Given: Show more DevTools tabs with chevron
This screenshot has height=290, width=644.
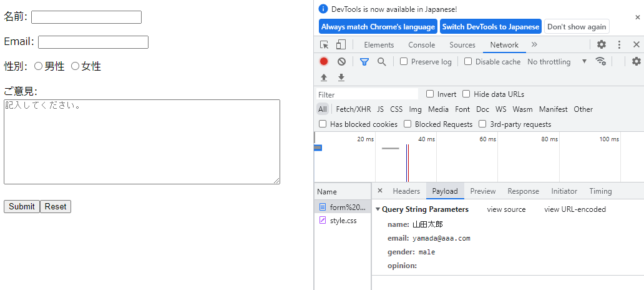Looking at the screenshot, I should 534,44.
